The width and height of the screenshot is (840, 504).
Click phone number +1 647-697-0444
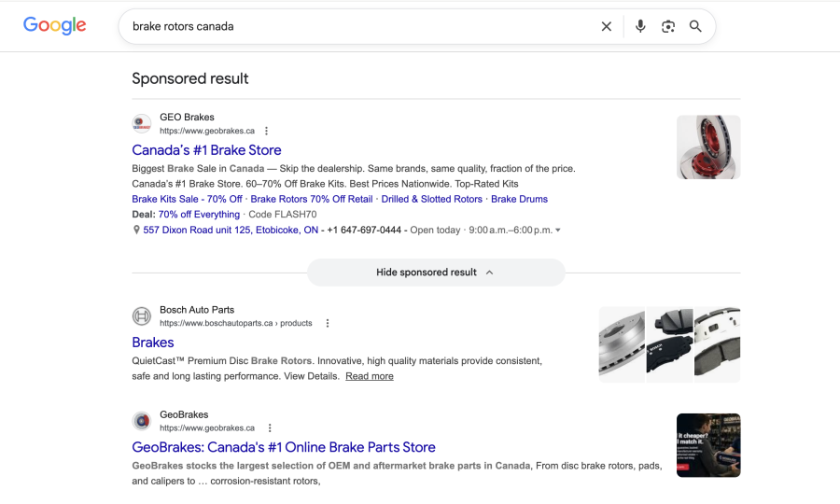coord(364,230)
